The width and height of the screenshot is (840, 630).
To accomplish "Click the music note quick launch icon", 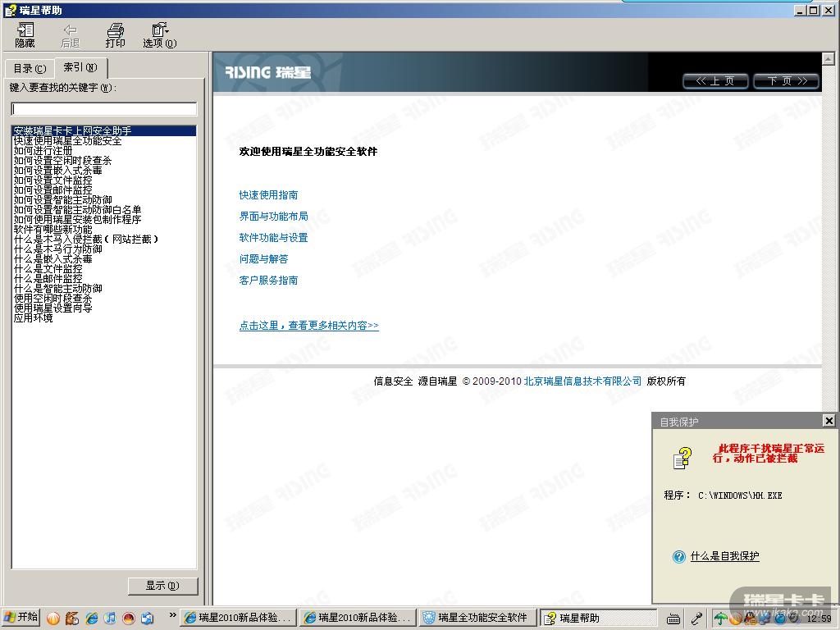I will coord(110,619).
